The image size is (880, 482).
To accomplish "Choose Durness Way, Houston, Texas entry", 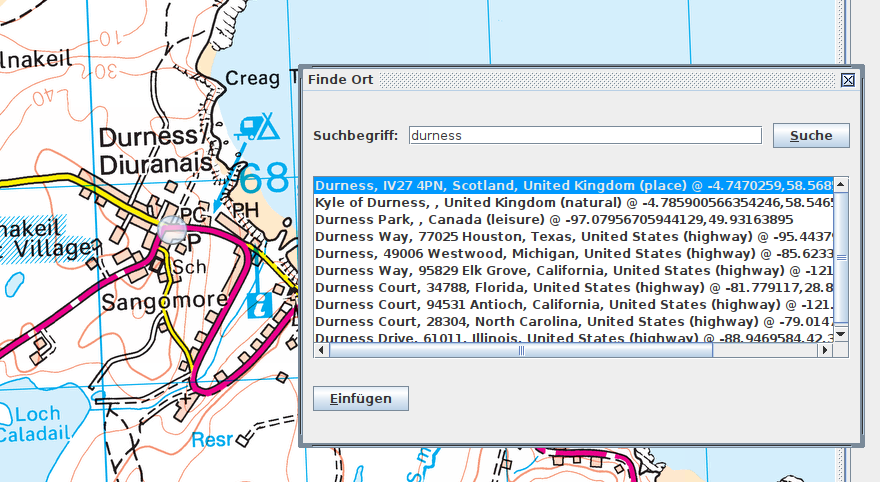I will (575, 237).
